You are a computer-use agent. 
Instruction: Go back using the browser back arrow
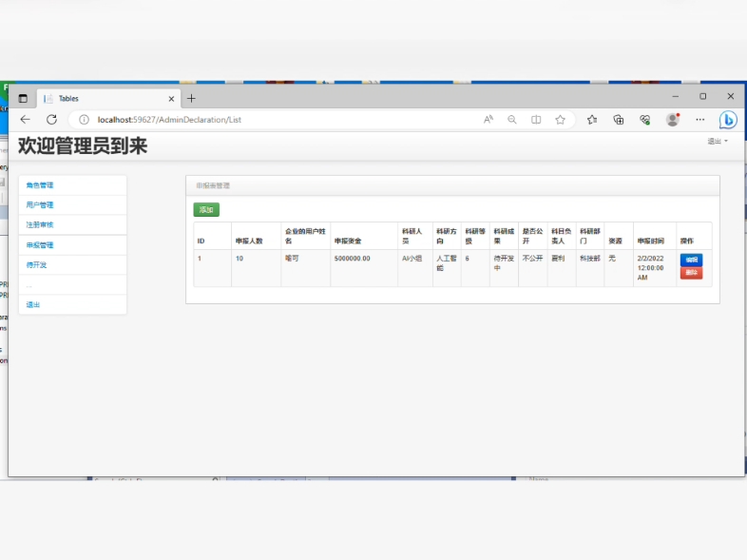coord(26,120)
